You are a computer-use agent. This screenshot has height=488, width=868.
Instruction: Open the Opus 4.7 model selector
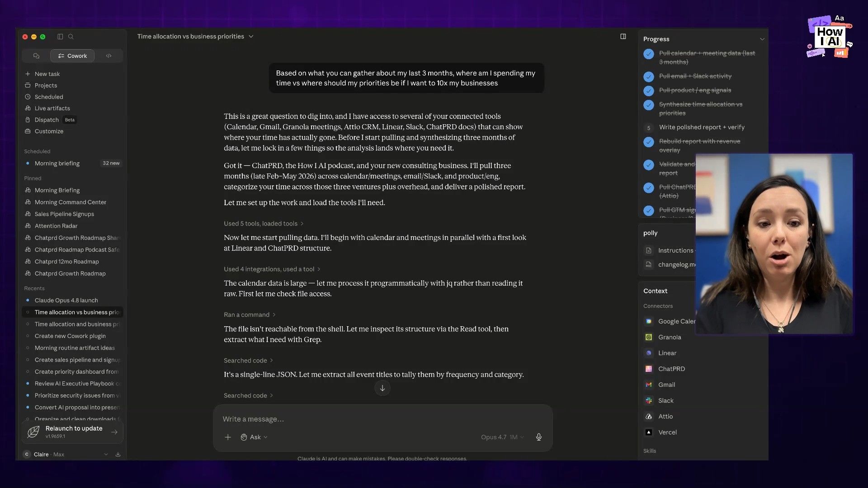point(502,437)
